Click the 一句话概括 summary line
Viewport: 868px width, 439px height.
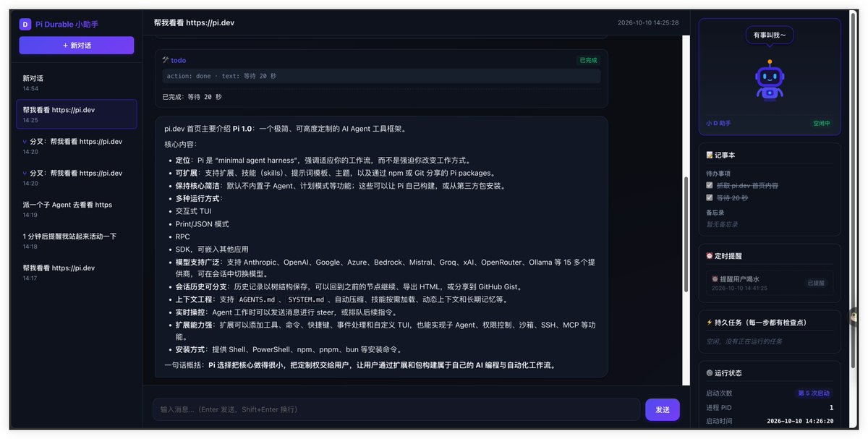[360, 365]
